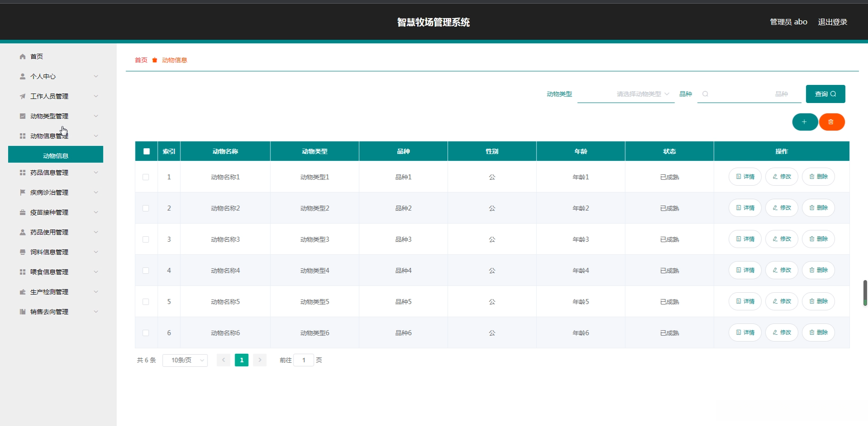Open the 药品使用管理 menu item
The height and width of the screenshot is (426, 868).
point(56,232)
